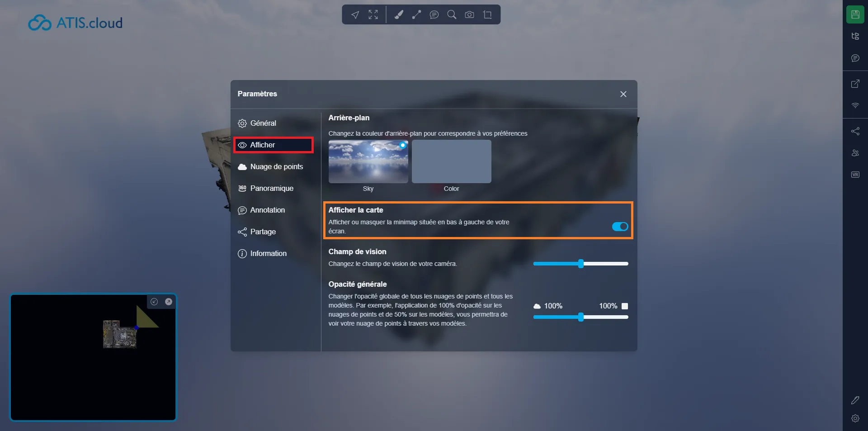Open the Nuage de points settings tab
Viewport: 868px width, 431px height.
274,166
